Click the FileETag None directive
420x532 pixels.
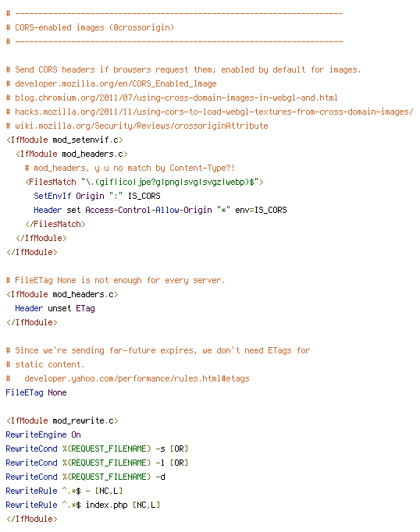(x=37, y=392)
